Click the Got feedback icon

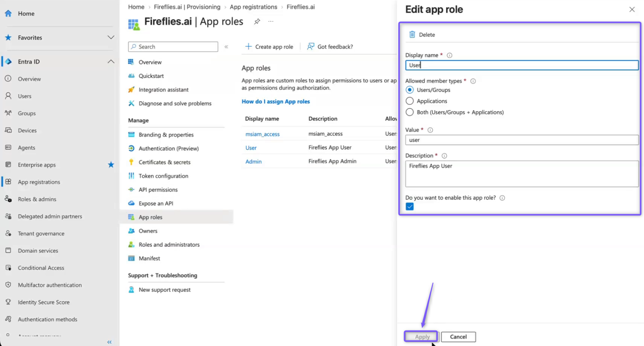pyautogui.click(x=311, y=46)
